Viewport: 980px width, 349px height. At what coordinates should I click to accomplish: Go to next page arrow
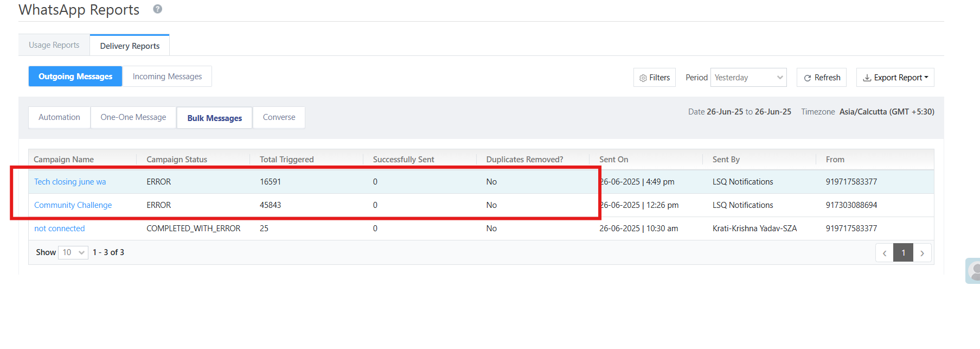(922, 253)
